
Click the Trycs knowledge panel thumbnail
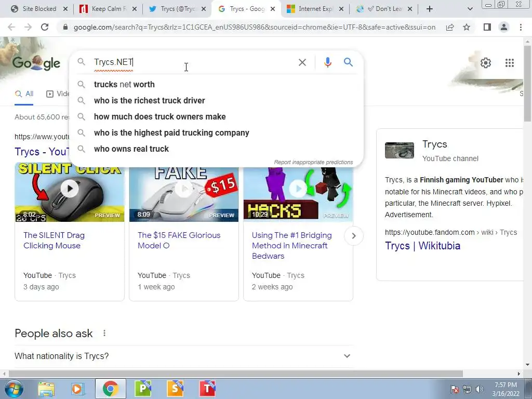point(400,150)
